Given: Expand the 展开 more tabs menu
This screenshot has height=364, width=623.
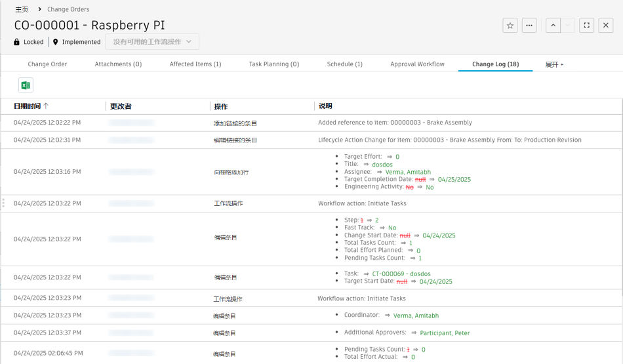Looking at the screenshot, I should (554, 64).
